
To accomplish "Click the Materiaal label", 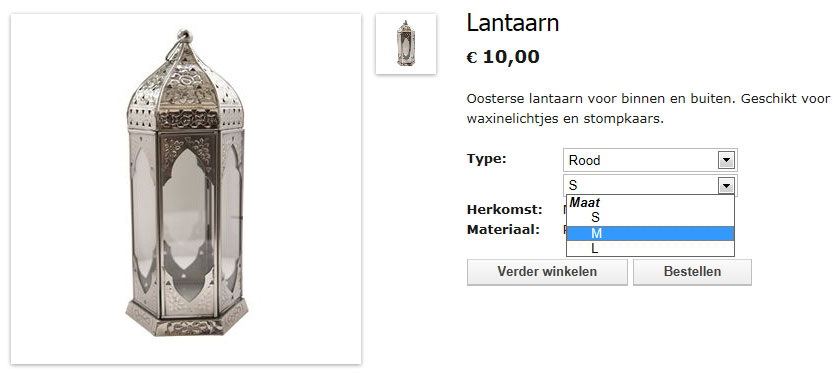I will (503, 230).
